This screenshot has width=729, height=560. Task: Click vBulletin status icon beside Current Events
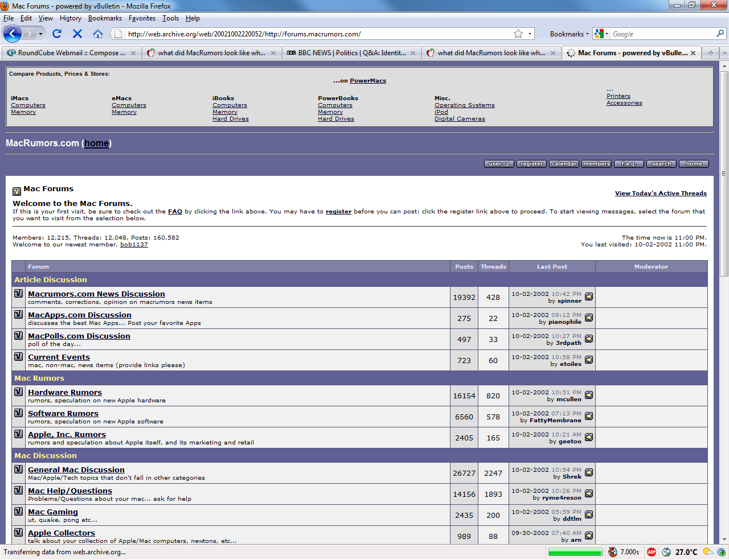(x=18, y=357)
